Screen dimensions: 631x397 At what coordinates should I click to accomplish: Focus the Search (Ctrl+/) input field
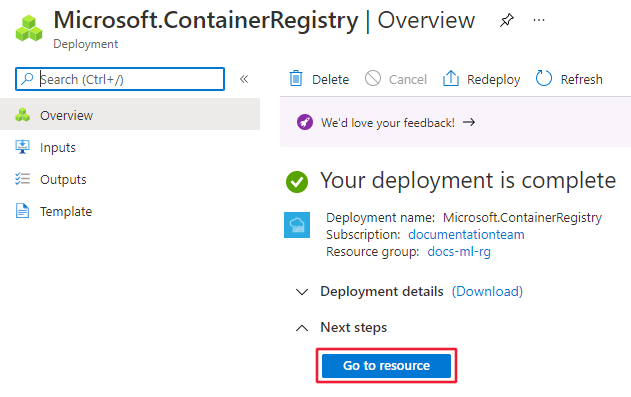120,79
